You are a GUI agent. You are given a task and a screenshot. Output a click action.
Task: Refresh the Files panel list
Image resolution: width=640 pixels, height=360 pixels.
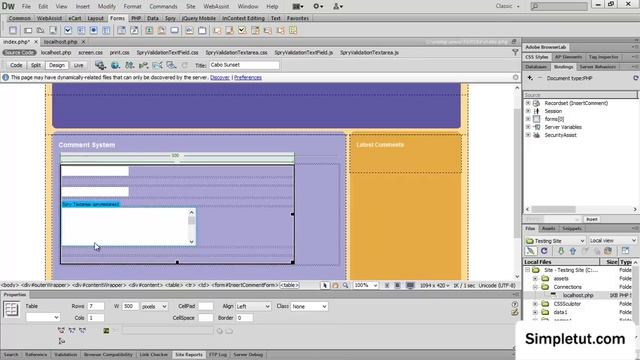(544, 251)
